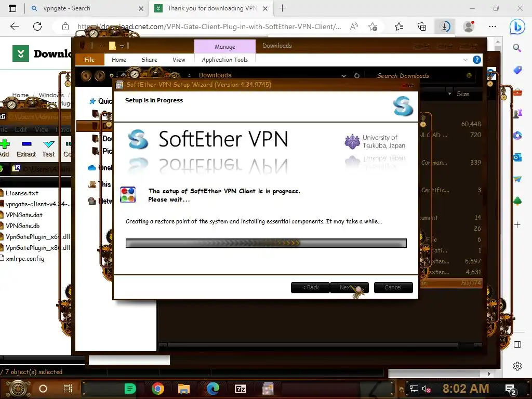Expand File Explorer ribbon chevron
The width and height of the screenshot is (532, 399).
pyautogui.click(x=465, y=60)
